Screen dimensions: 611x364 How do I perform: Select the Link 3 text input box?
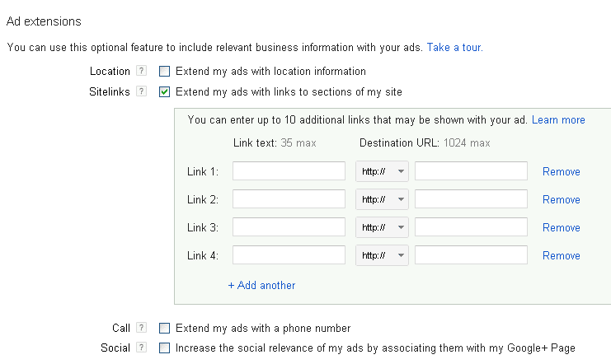coord(289,227)
